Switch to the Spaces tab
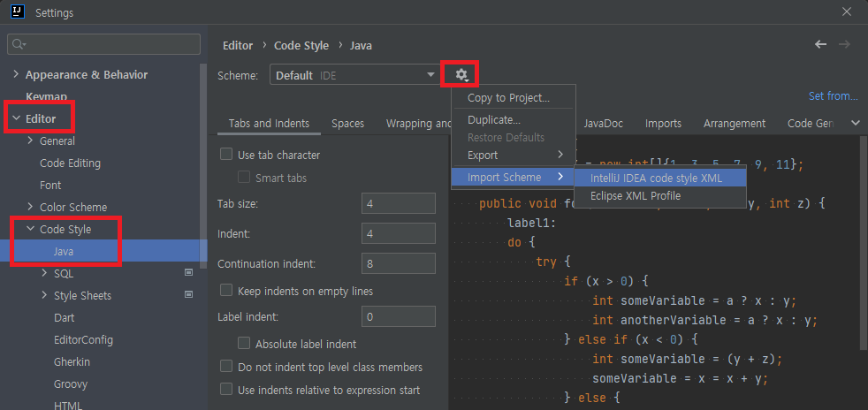This screenshot has width=868, height=410. [347, 123]
